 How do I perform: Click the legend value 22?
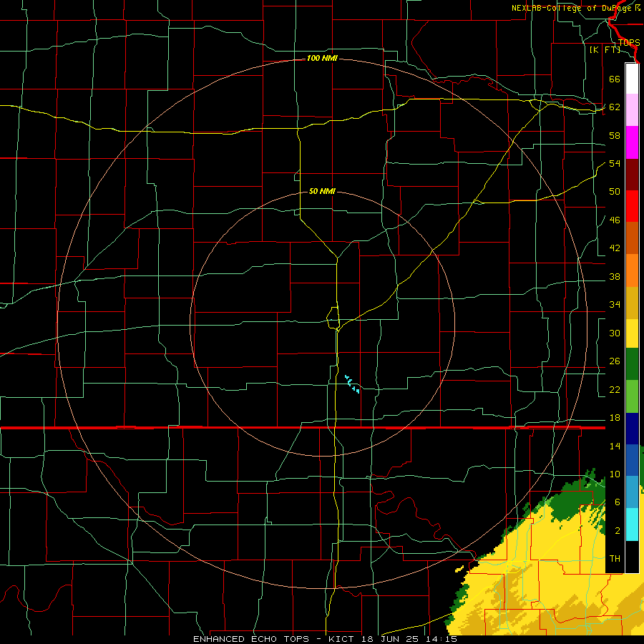615,390
